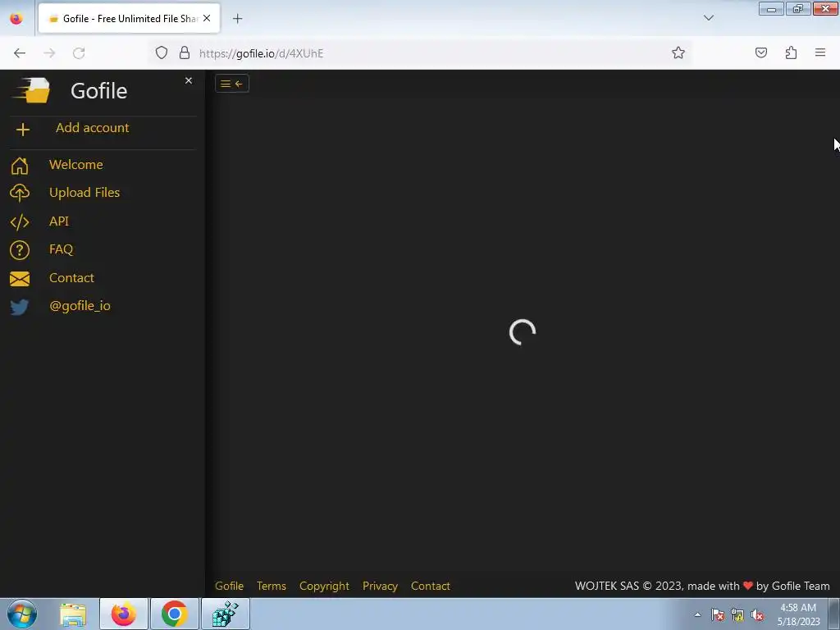Close the Gofile browser tab
The width and height of the screenshot is (840, 630).
pyautogui.click(x=207, y=18)
